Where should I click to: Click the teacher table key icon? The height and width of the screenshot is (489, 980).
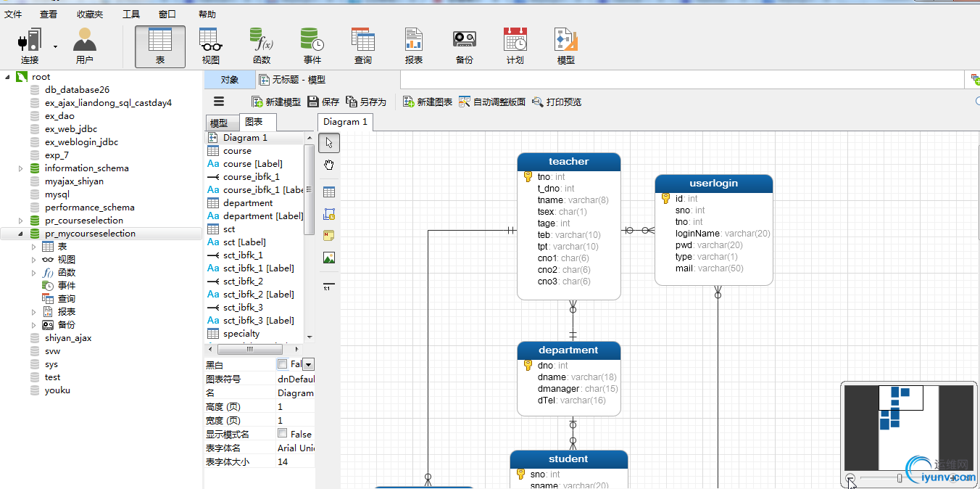click(x=528, y=176)
